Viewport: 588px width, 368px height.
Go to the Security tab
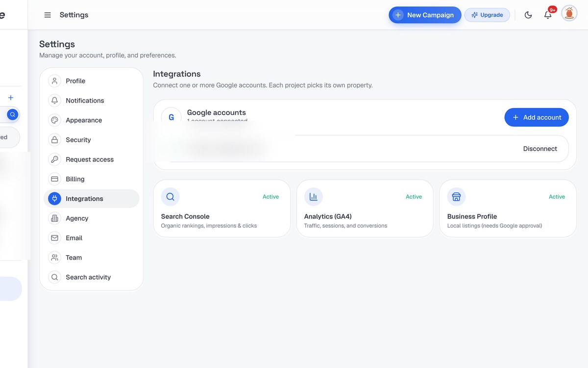(92, 140)
